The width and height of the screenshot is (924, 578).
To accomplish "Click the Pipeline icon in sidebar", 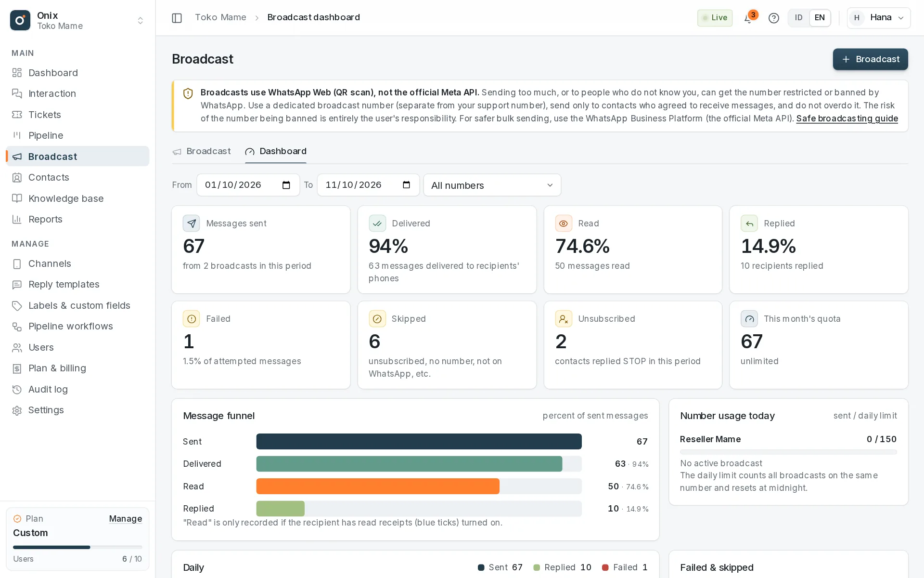I will 17,135.
